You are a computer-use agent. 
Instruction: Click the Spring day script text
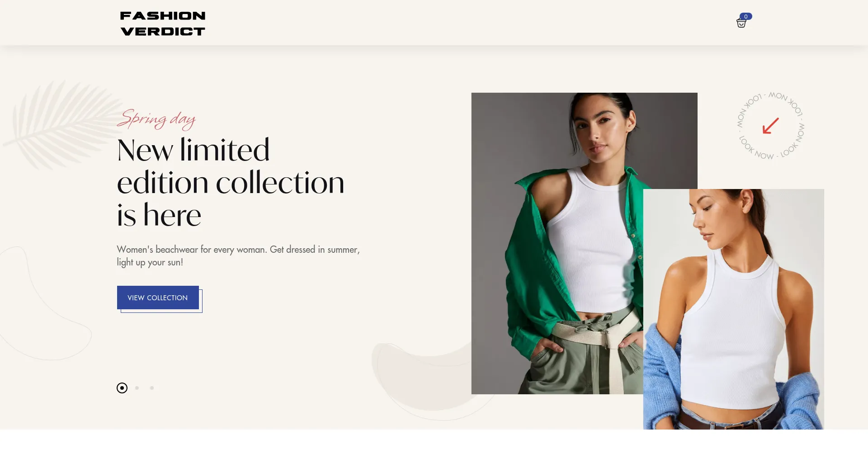[156, 119]
